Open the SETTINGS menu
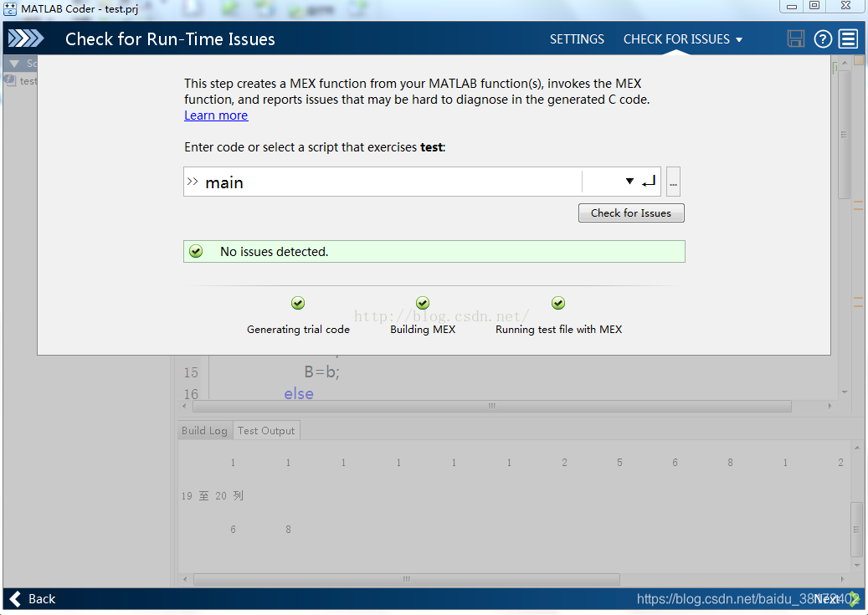Viewport: 868px width, 615px height. pos(577,39)
